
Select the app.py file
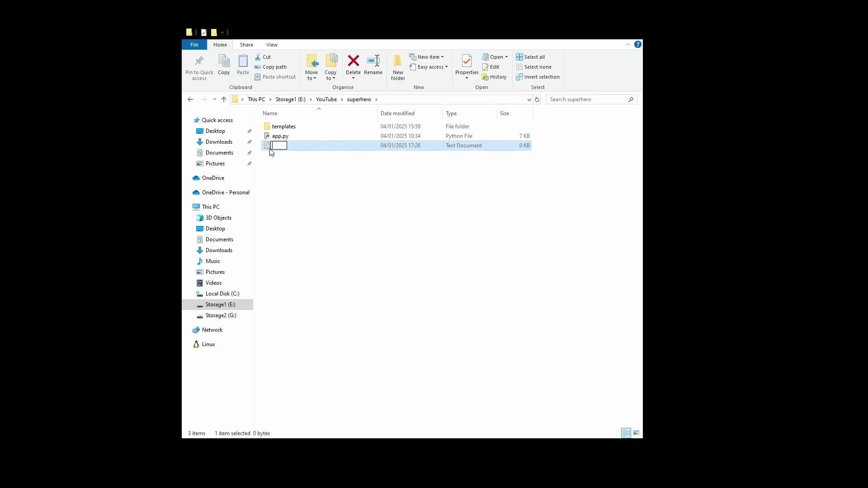tap(280, 136)
